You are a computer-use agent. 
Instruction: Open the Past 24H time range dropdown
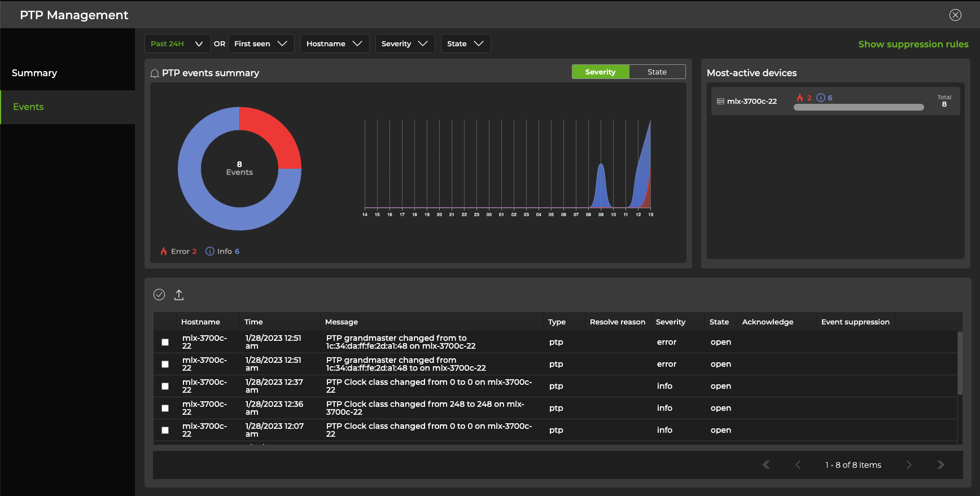[177, 44]
